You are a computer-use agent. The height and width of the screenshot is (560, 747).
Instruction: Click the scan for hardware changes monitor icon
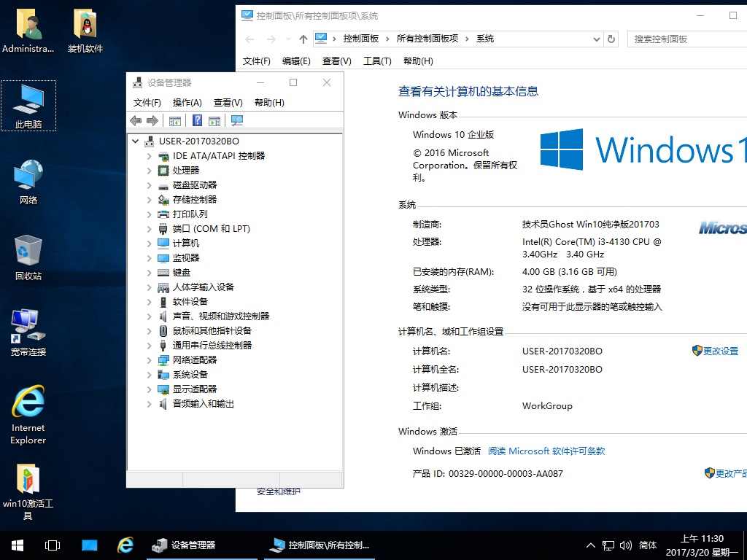[237, 121]
